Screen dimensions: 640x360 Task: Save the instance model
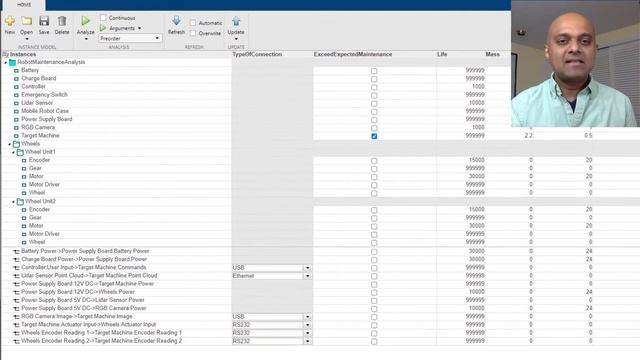coord(44,21)
